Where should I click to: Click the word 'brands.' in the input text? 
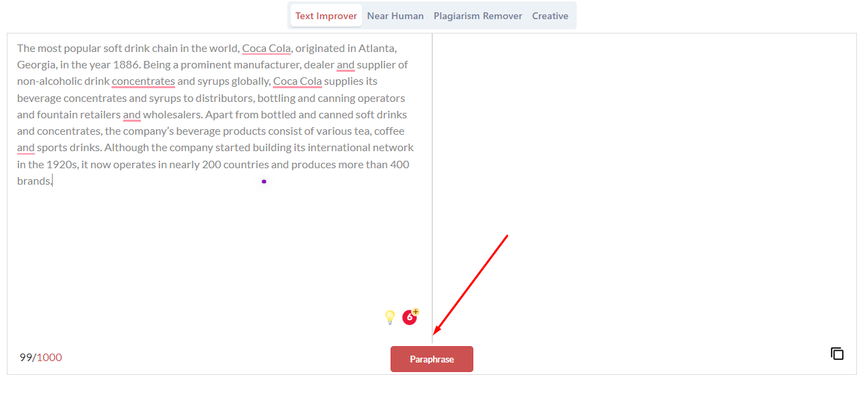pos(34,181)
